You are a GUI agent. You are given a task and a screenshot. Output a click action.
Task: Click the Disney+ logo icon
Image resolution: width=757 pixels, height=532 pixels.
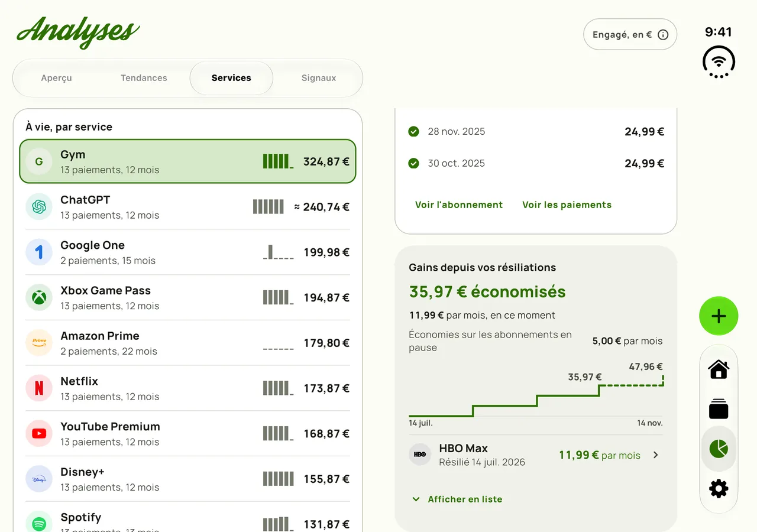pyautogui.click(x=39, y=479)
